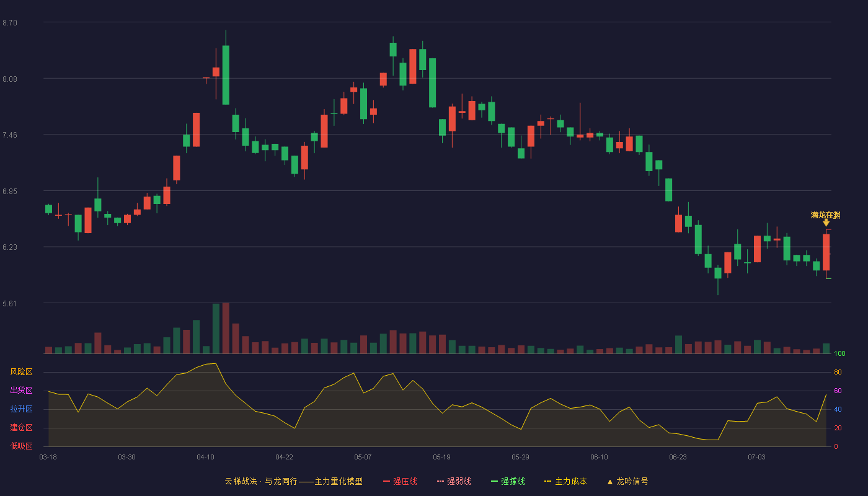This screenshot has height=496, width=868.
Task: Click the green 100 indicator scale value
Action: pos(839,353)
